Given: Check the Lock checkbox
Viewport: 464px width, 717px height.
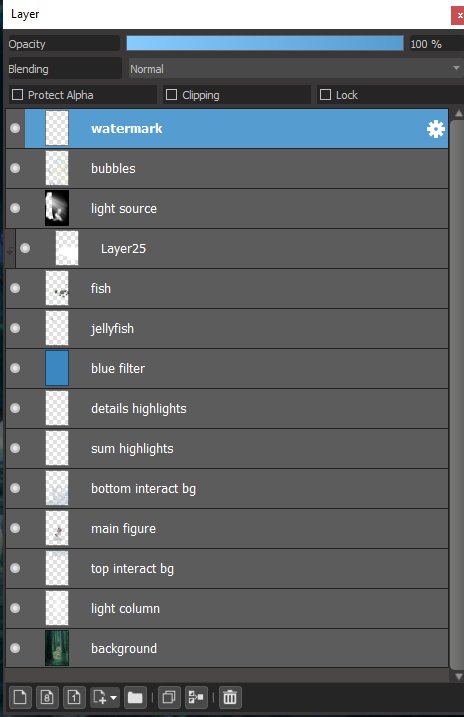Looking at the screenshot, I should tap(325, 95).
